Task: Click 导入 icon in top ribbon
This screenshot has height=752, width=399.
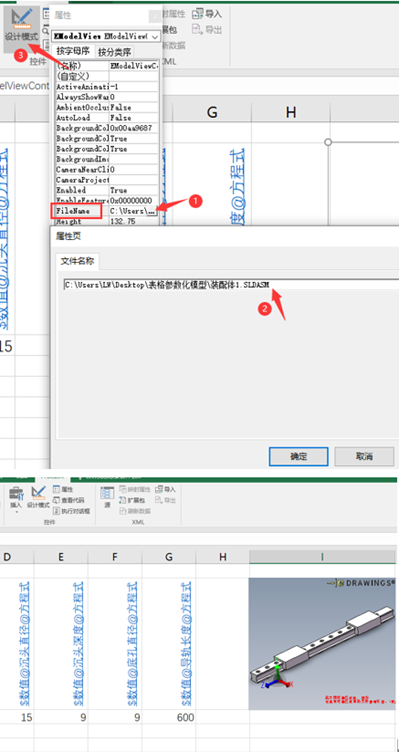Action: [x=207, y=14]
